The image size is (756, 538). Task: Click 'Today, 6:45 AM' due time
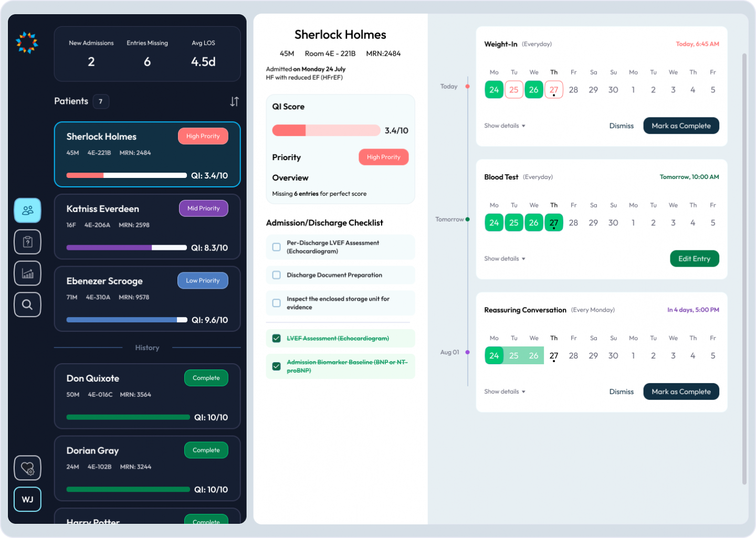pyautogui.click(x=697, y=44)
